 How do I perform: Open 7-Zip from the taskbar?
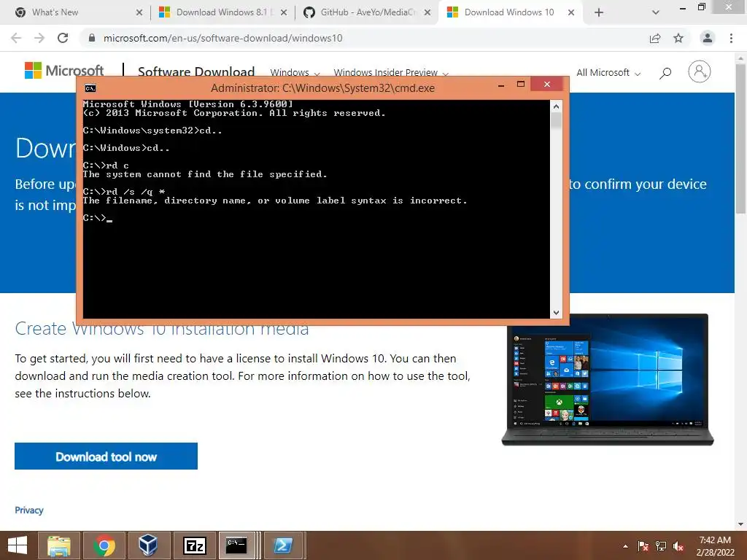click(194, 545)
